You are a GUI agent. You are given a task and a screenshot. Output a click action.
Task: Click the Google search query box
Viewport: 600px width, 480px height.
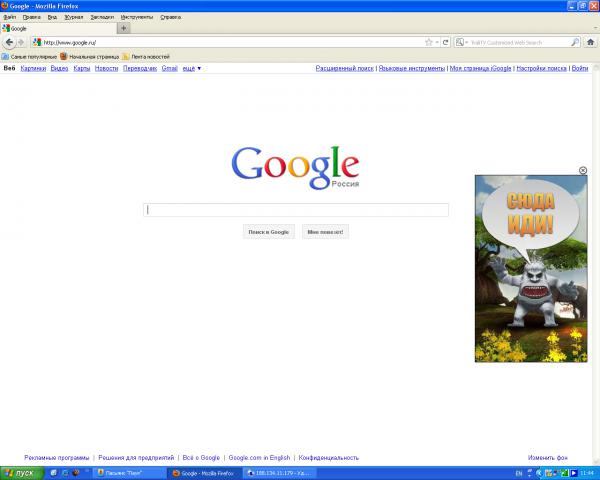coord(296,210)
